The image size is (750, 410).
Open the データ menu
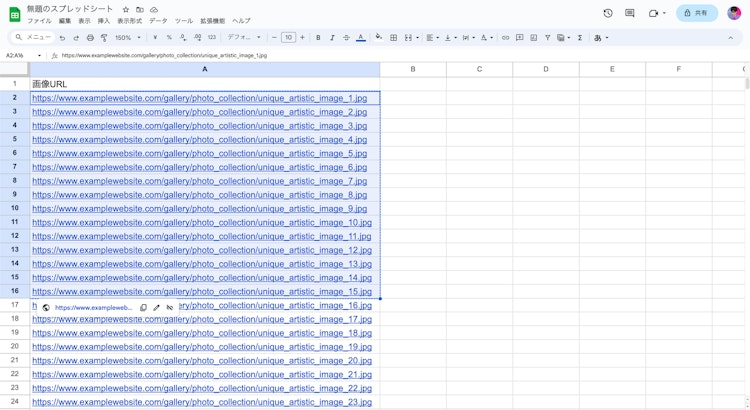click(158, 21)
